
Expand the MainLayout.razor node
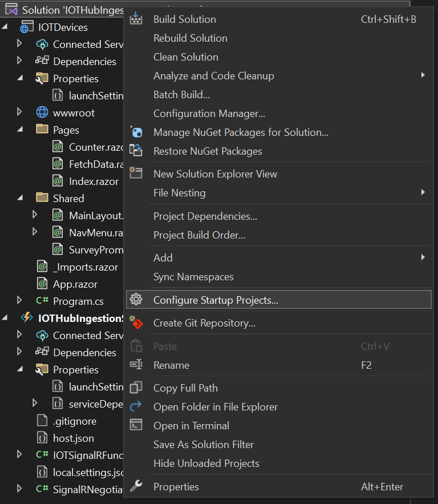(35, 215)
